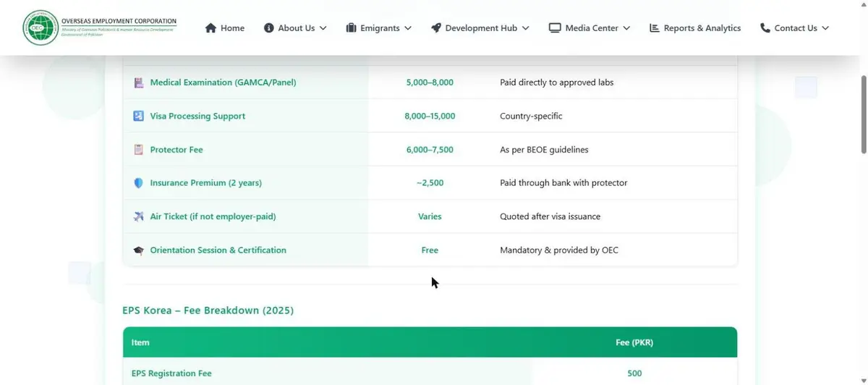This screenshot has width=868, height=385.
Task: Click 'EPS Korea – Fee Breakdown (2025)' heading
Action: pyautogui.click(x=208, y=310)
